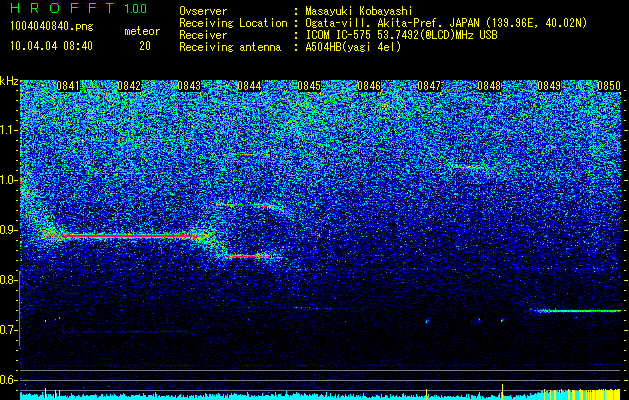
Task: Click the Receiving antenna field label
Action: pyautogui.click(x=230, y=47)
